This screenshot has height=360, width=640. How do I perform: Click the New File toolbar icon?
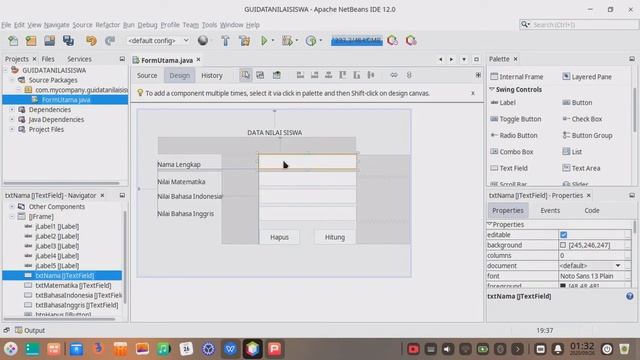13,41
